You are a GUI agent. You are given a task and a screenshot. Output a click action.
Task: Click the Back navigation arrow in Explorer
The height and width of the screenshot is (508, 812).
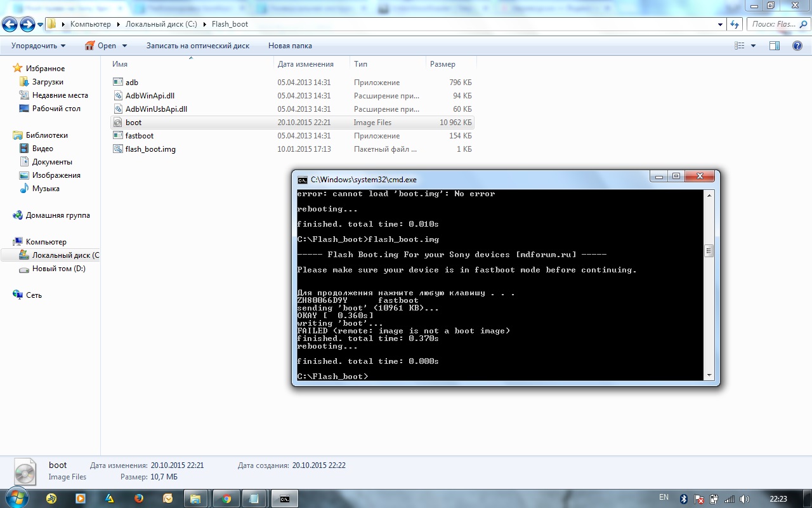pyautogui.click(x=10, y=24)
